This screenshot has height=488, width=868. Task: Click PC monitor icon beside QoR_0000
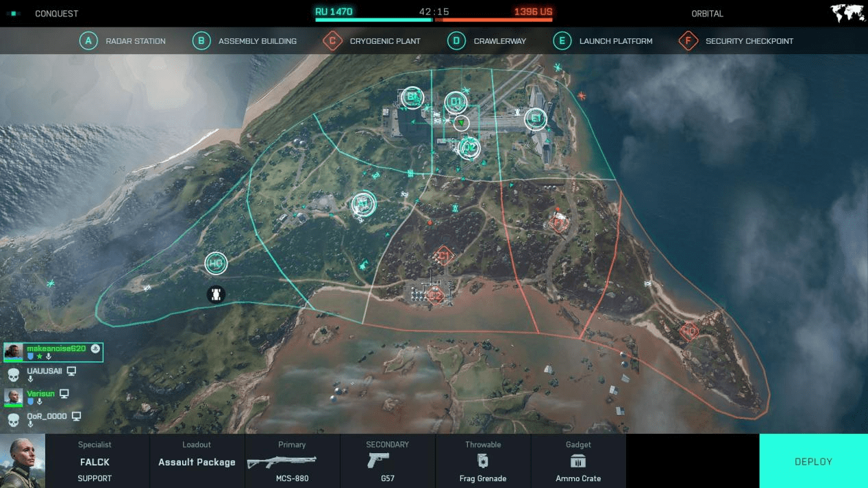(77, 416)
